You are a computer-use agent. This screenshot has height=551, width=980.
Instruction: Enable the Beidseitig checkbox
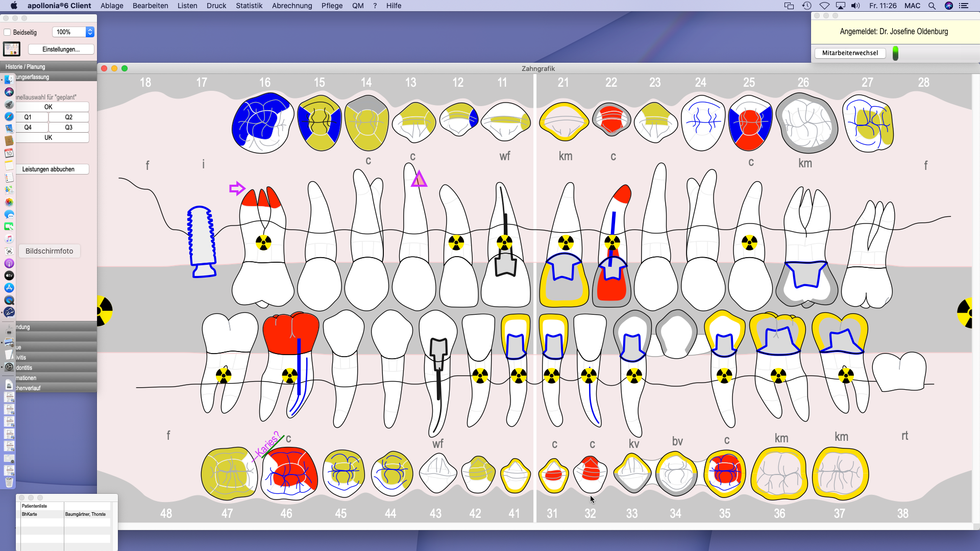[x=8, y=32]
